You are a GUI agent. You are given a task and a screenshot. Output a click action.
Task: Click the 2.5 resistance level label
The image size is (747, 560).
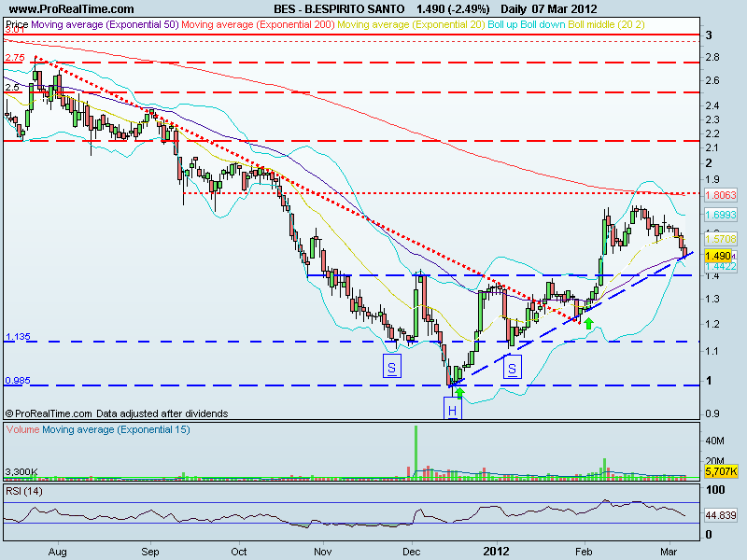pos(12,87)
